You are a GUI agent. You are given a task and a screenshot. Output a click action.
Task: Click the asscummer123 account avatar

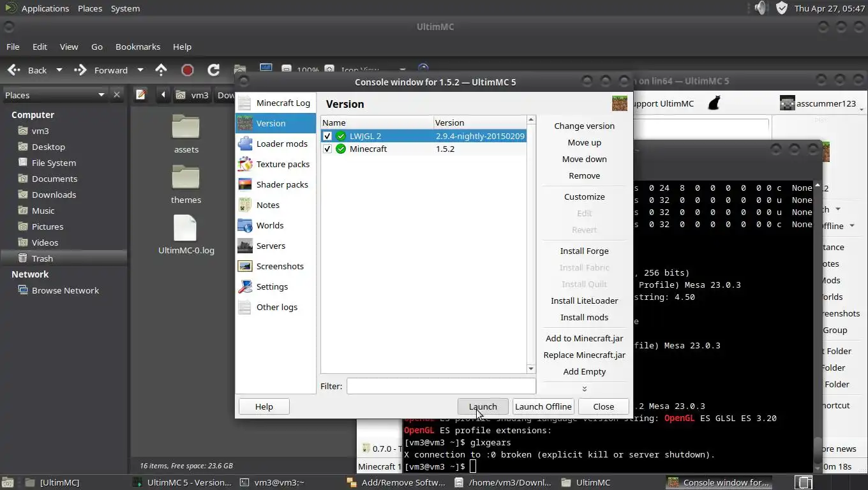click(x=787, y=103)
